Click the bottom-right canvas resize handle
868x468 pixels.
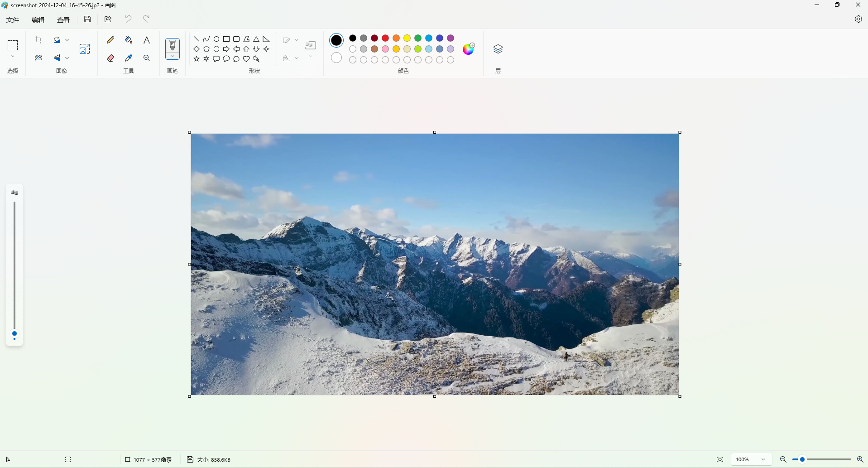point(680,396)
